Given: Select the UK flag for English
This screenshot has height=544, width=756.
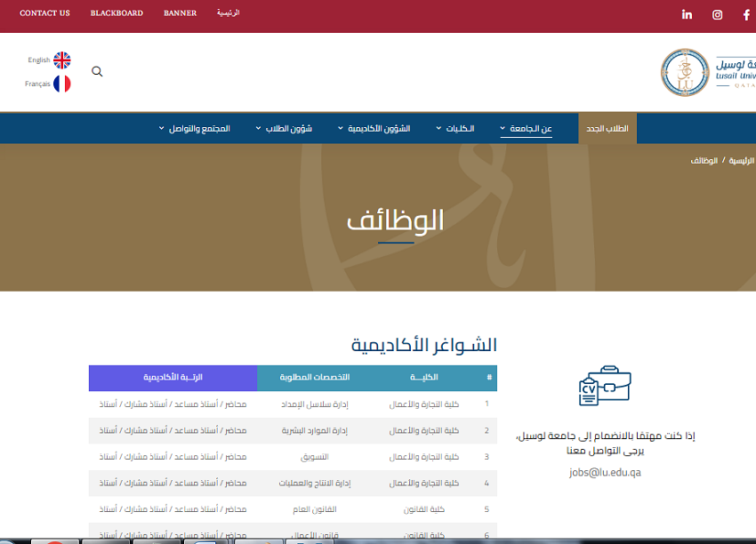Looking at the screenshot, I should point(61,60).
